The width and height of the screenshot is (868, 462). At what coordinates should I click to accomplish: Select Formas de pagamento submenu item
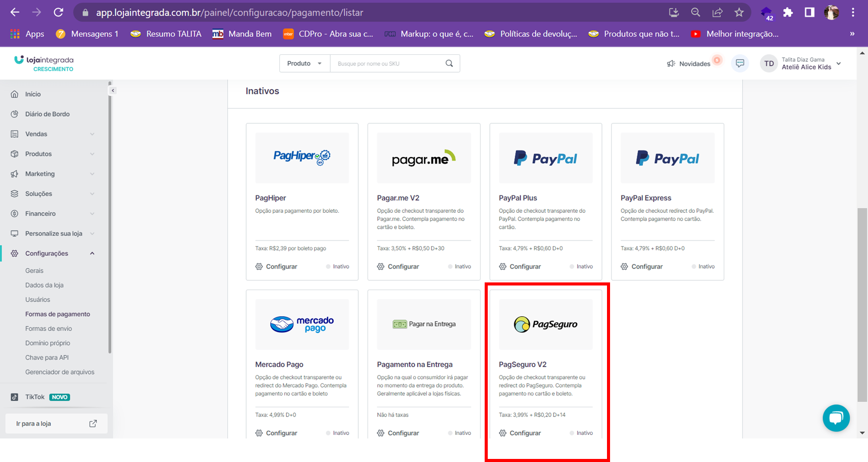58,314
